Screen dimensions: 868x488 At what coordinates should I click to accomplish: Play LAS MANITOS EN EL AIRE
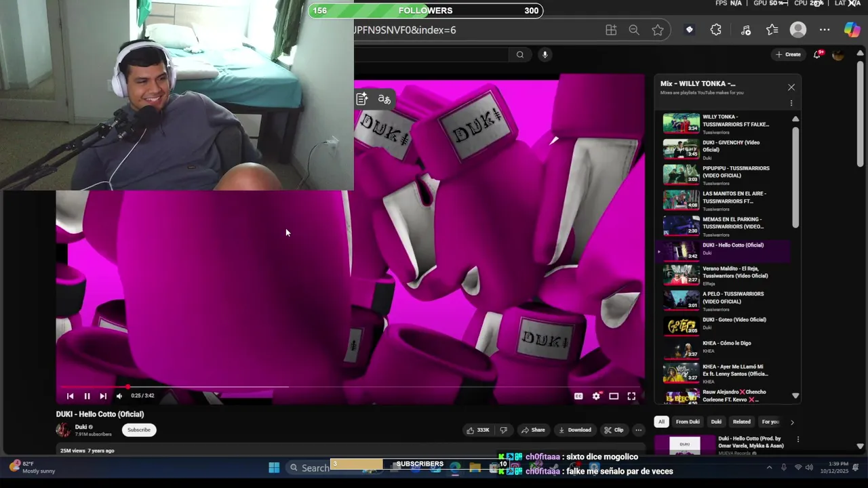[722, 201]
